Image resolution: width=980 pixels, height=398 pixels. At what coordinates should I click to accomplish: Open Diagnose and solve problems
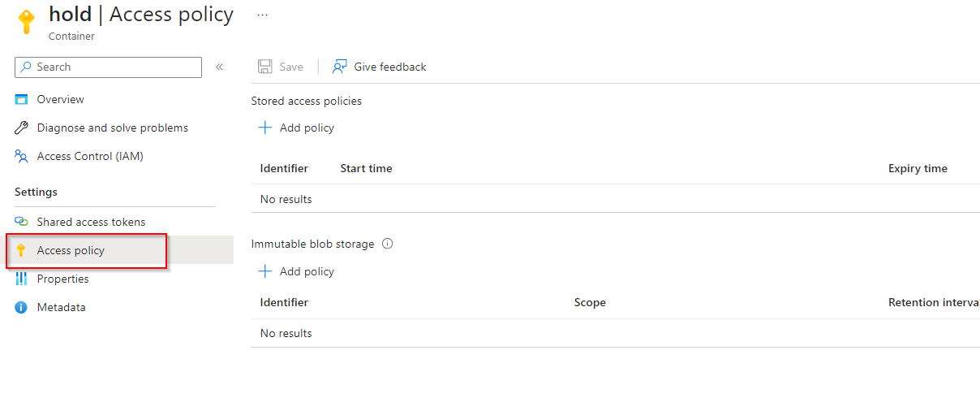coord(112,128)
